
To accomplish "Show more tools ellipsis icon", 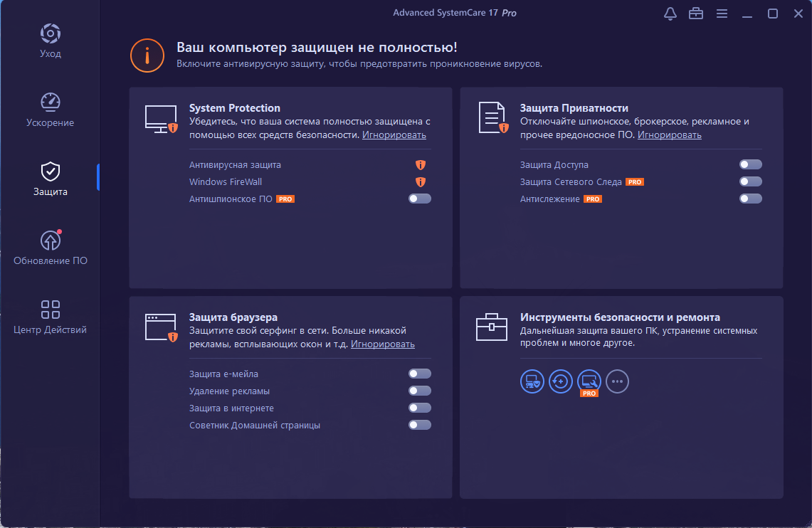I will pos(617,381).
